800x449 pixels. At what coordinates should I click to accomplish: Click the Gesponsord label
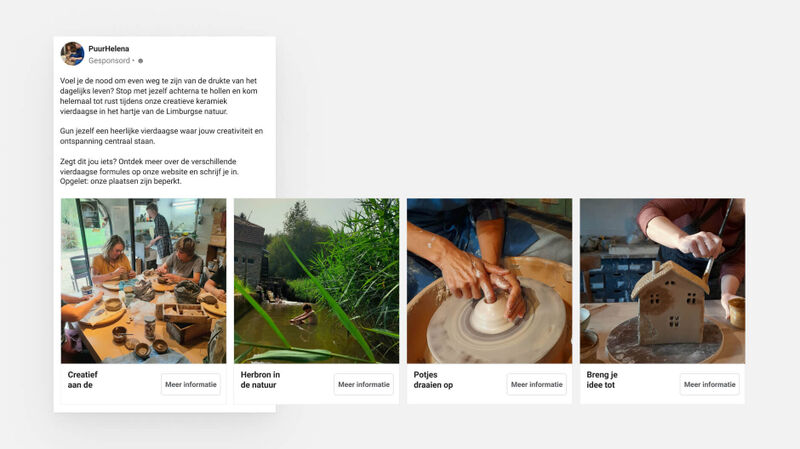coord(109,60)
